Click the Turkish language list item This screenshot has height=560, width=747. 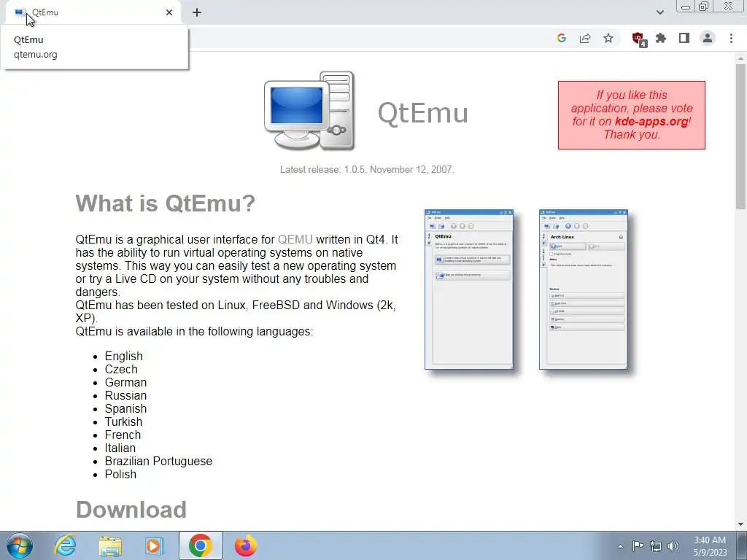(x=123, y=421)
